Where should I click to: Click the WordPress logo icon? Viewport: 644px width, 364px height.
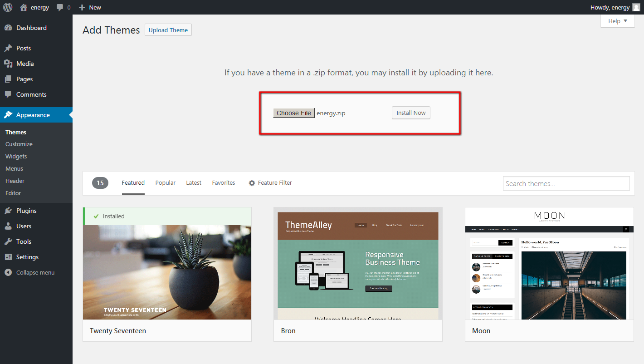(8, 7)
